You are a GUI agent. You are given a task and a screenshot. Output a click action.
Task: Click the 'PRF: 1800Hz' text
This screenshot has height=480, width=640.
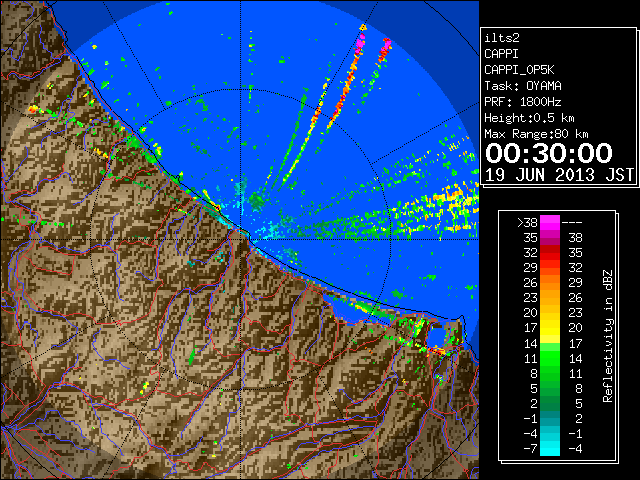[523, 102]
